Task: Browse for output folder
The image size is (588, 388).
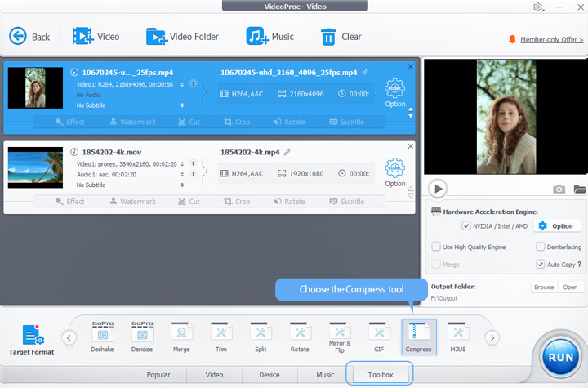Action: click(x=544, y=287)
